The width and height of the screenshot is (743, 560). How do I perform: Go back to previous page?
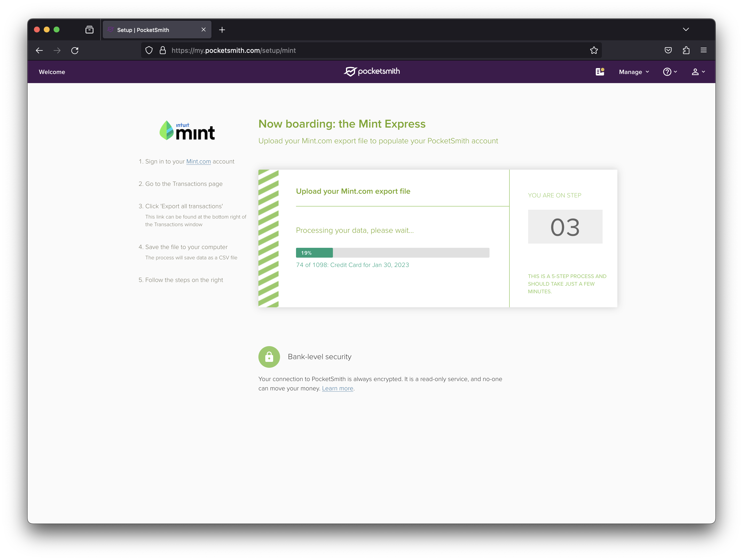pyautogui.click(x=39, y=50)
